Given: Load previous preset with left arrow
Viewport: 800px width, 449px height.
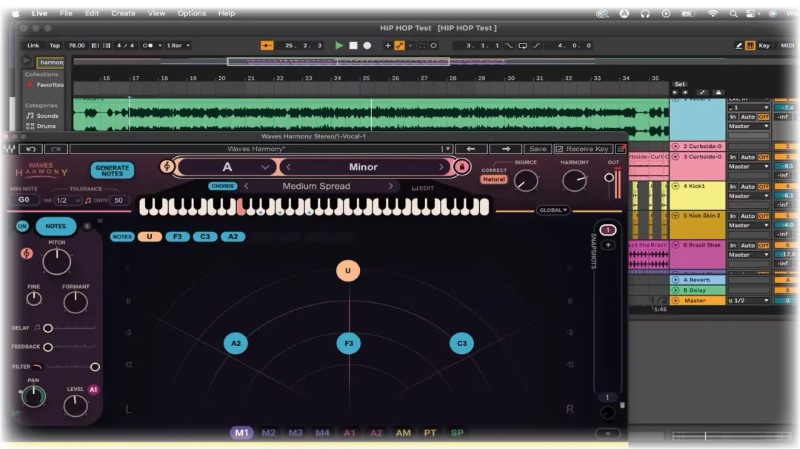Looking at the screenshot, I should [x=470, y=149].
